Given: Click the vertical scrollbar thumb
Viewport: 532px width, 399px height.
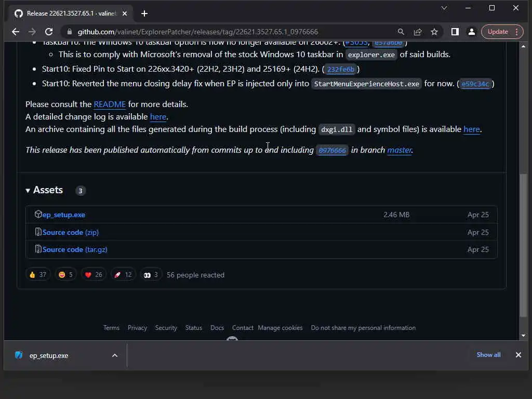Looking at the screenshot, I should [523, 246].
